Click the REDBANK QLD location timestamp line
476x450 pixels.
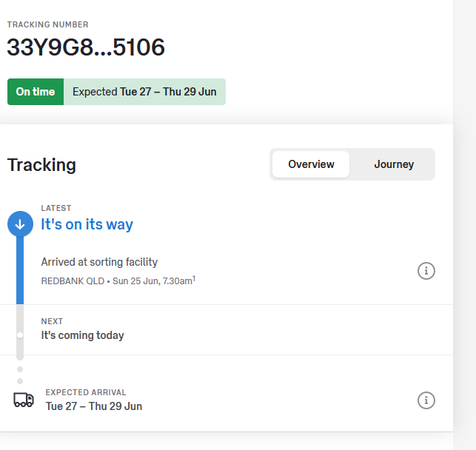point(116,282)
